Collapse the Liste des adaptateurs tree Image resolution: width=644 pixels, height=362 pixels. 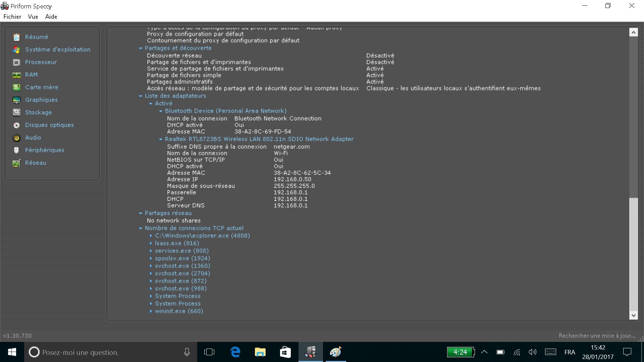(x=141, y=96)
